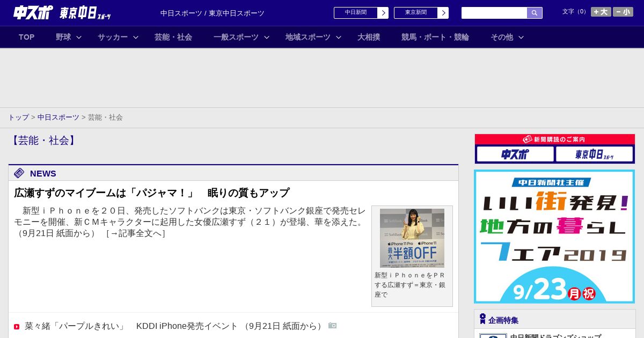This screenshot has height=338, width=644.
Task: Go to TOP in navigation bar
Action: (27, 37)
